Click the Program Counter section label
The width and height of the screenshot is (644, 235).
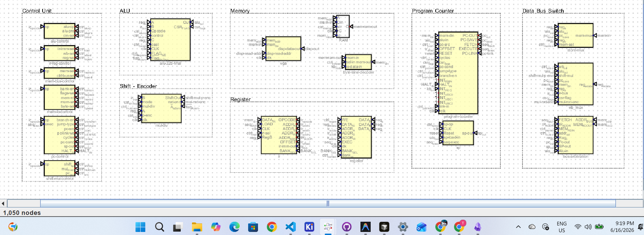click(433, 11)
